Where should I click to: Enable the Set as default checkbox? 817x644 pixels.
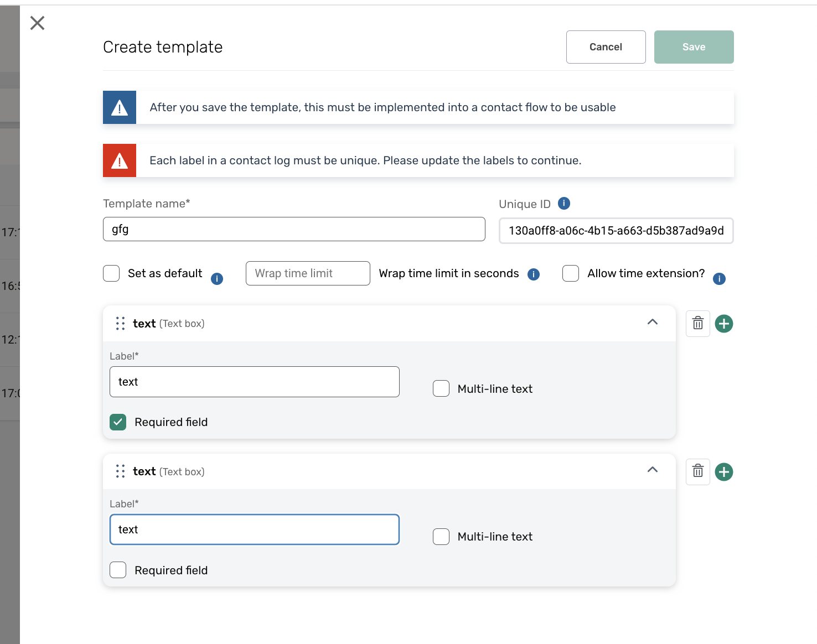click(111, 273)
